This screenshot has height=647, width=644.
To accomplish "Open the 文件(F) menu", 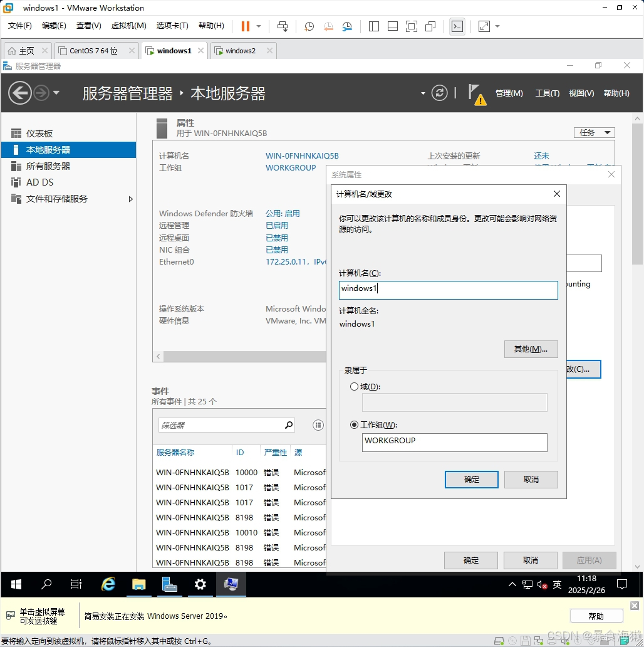I will (20, 26).
